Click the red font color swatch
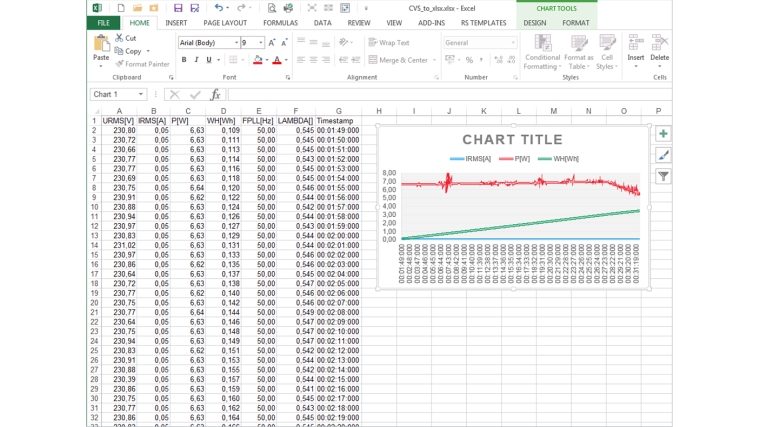The height and width of the screenshot is (427, 760). pyautogui.click(x=277, y=61)
